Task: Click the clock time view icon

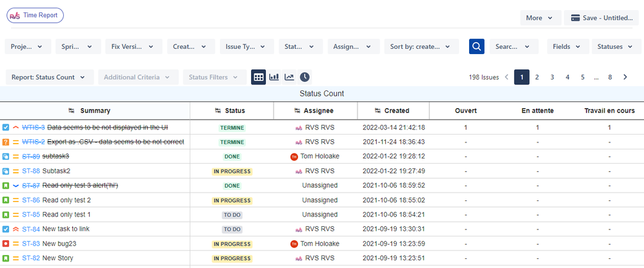Action: click(x=305, y=77)
